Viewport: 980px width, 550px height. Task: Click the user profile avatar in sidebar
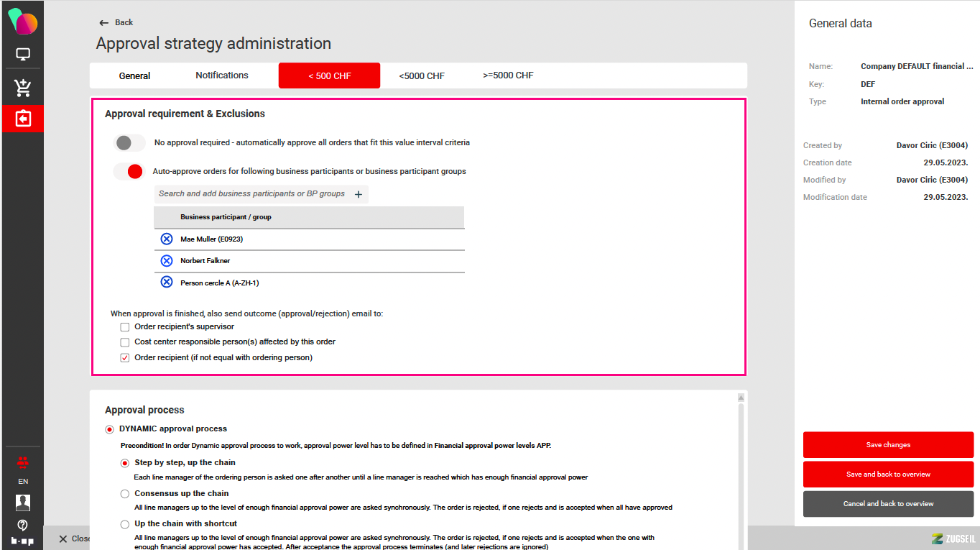(x=23, y=503)
